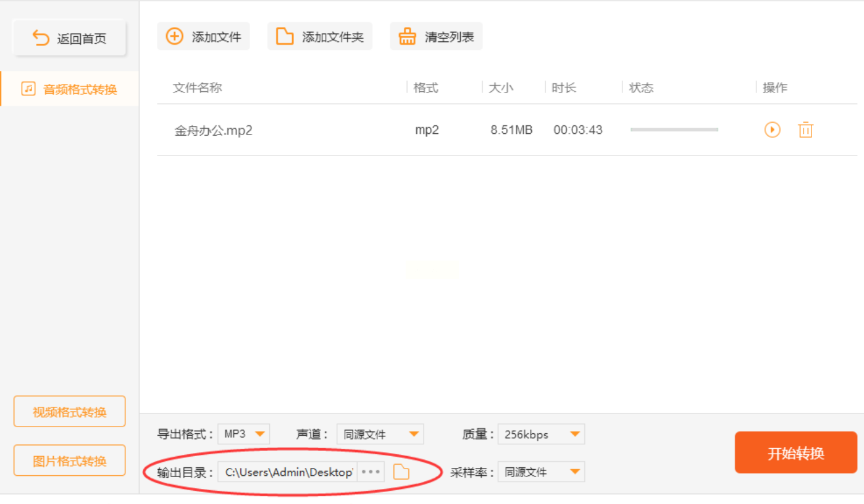Switch to 视频格式转换

point(70,411)
